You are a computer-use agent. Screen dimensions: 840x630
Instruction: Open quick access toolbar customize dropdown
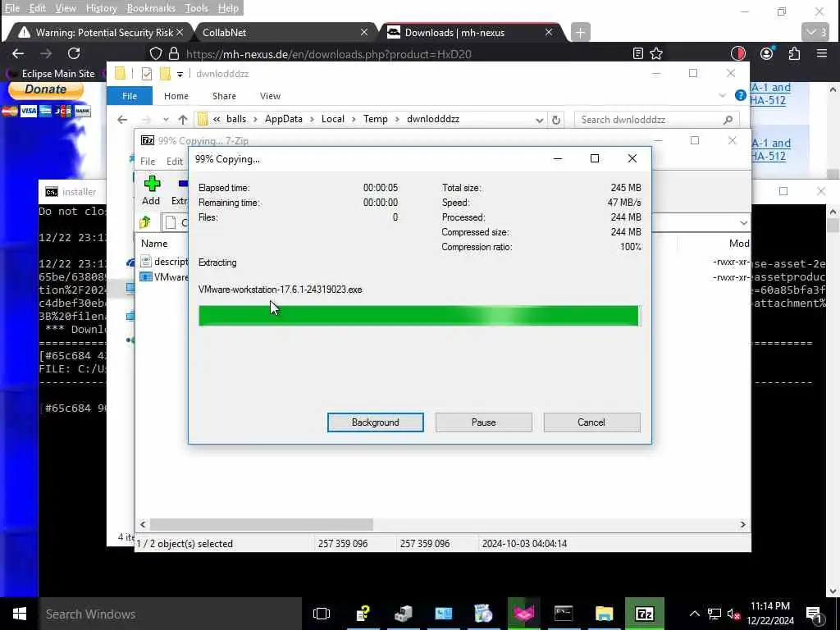[x=180, y=74]
